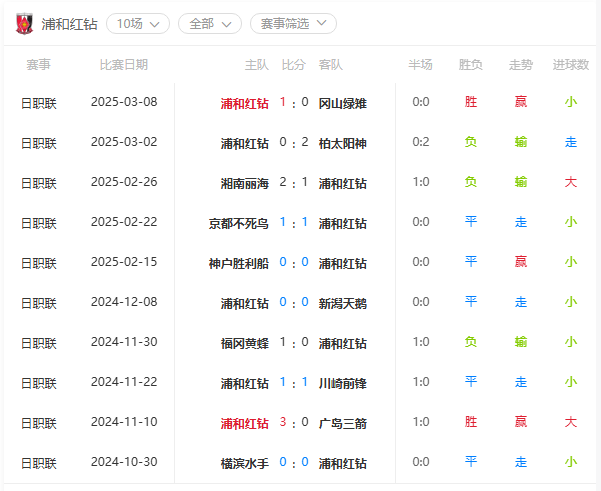The height and width of the screenshot is (491, 601).
Task: Click home team 京都不死鸟
Action: tap(238, 223)
